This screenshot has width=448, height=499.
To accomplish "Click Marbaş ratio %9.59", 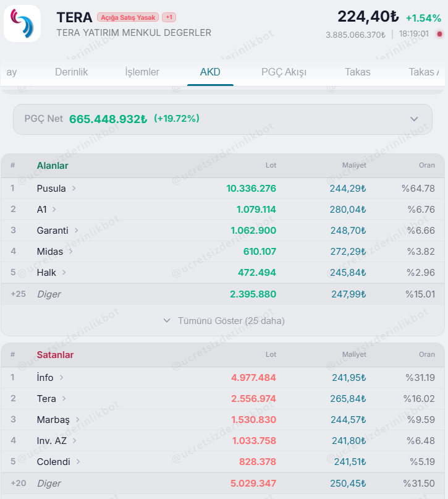I will click(421, 419).
